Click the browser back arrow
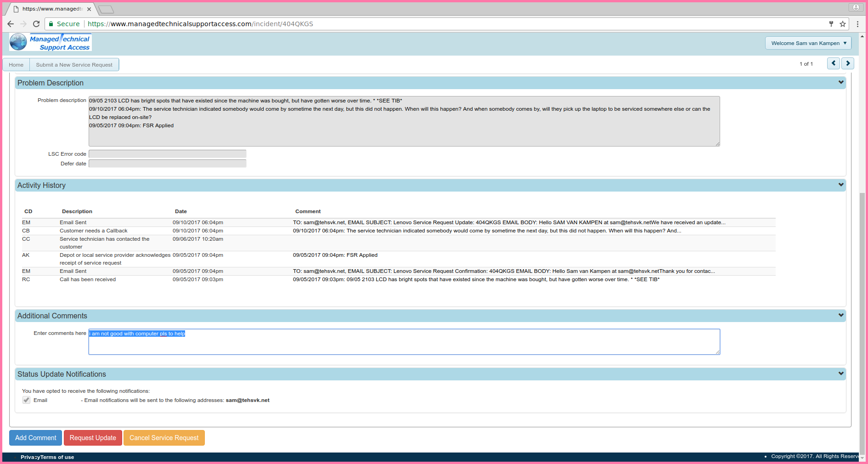868x464 pixels. click(11, 24)
